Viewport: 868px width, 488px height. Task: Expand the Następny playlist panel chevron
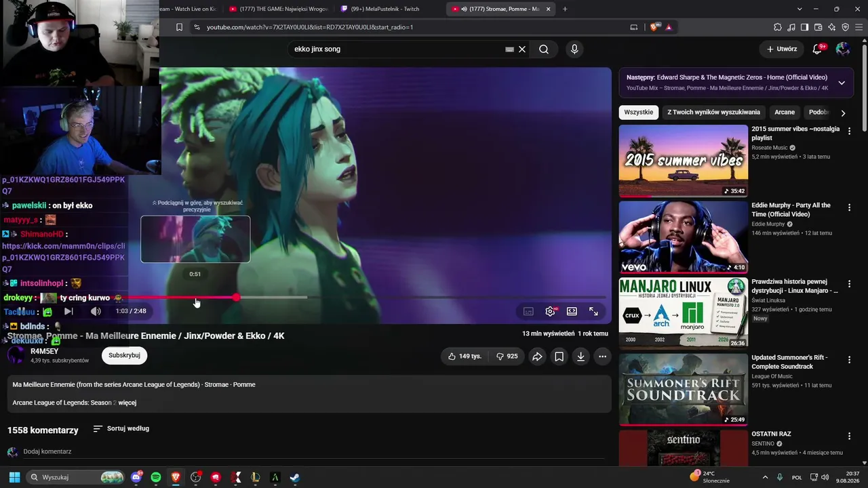[x=842, y=83]
